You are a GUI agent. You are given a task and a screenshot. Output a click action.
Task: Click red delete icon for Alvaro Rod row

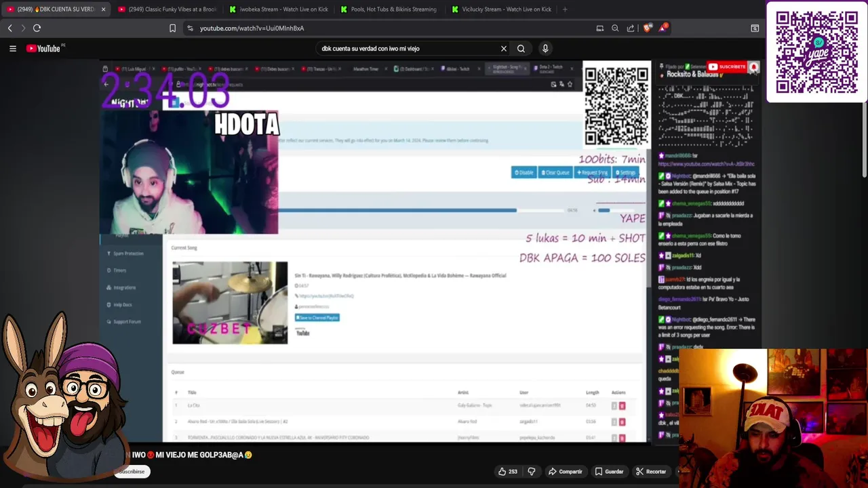coord(622,422)
